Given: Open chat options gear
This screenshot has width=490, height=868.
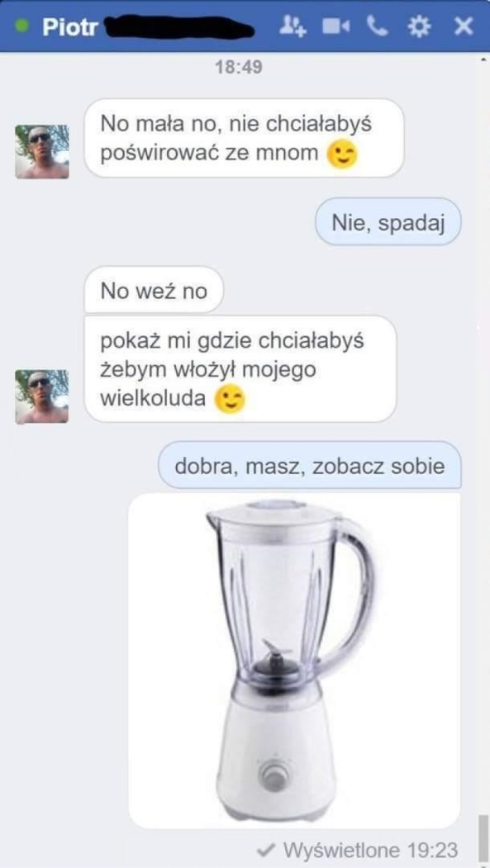Looking at the screenshot, I should tap(421, 26).
